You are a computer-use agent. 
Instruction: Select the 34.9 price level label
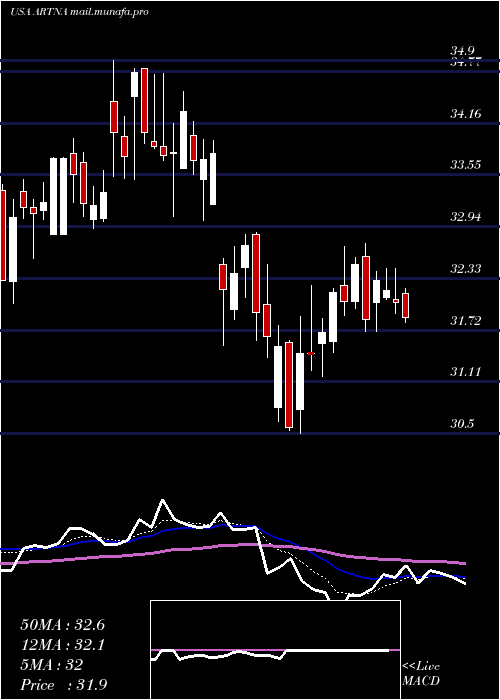click(464, 51)
